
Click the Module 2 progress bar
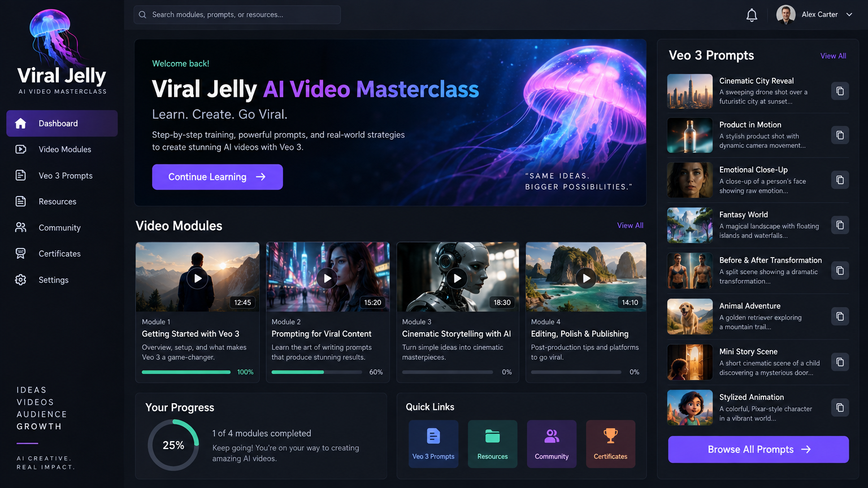pyautogui.click(x=316, y=372)
